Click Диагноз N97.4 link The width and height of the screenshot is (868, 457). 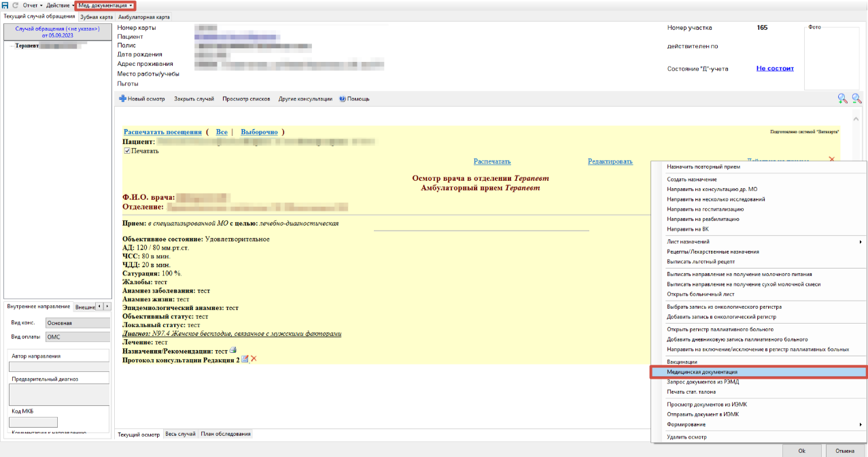(232, 334)
